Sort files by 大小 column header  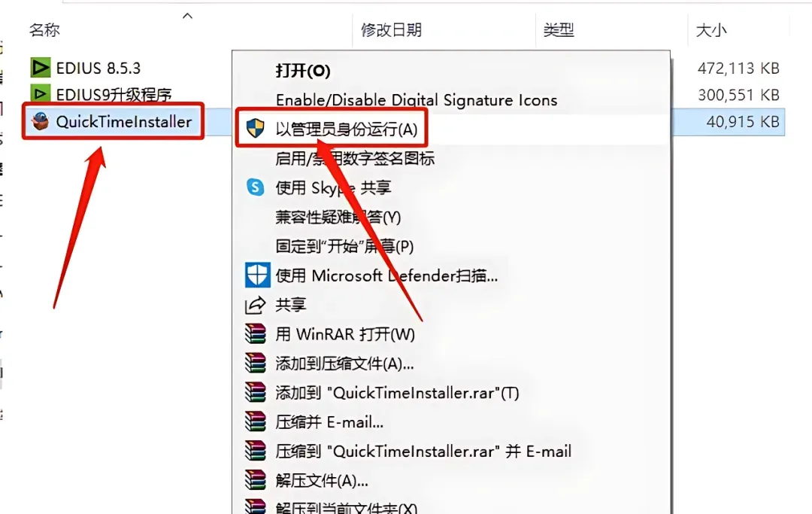click(711, 30)
